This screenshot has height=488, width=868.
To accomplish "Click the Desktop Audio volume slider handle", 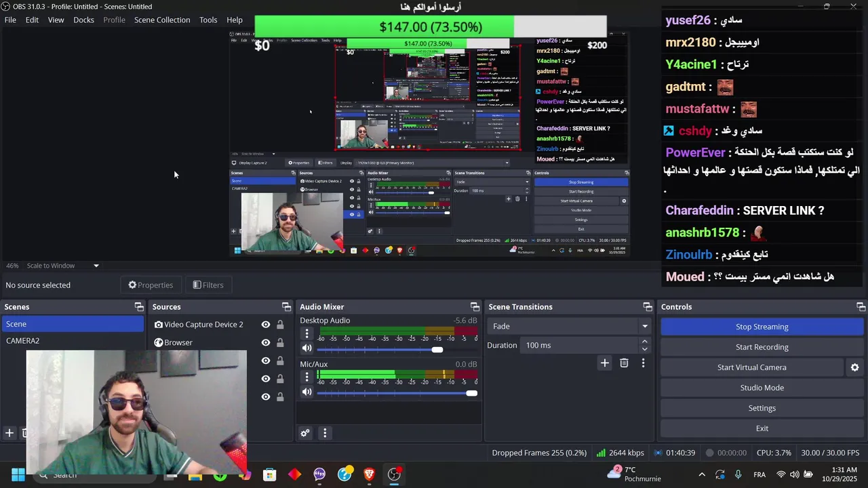I will [437, 350].
